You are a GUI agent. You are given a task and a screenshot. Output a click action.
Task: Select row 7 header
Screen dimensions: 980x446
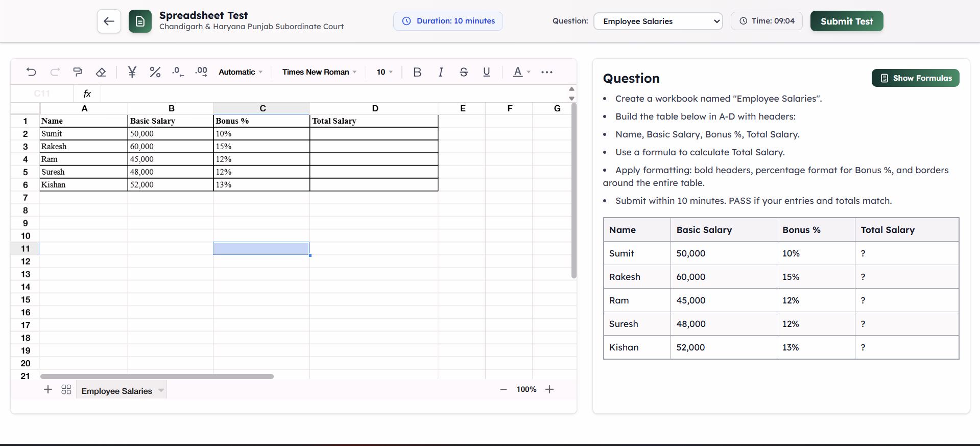click(25, 198)
